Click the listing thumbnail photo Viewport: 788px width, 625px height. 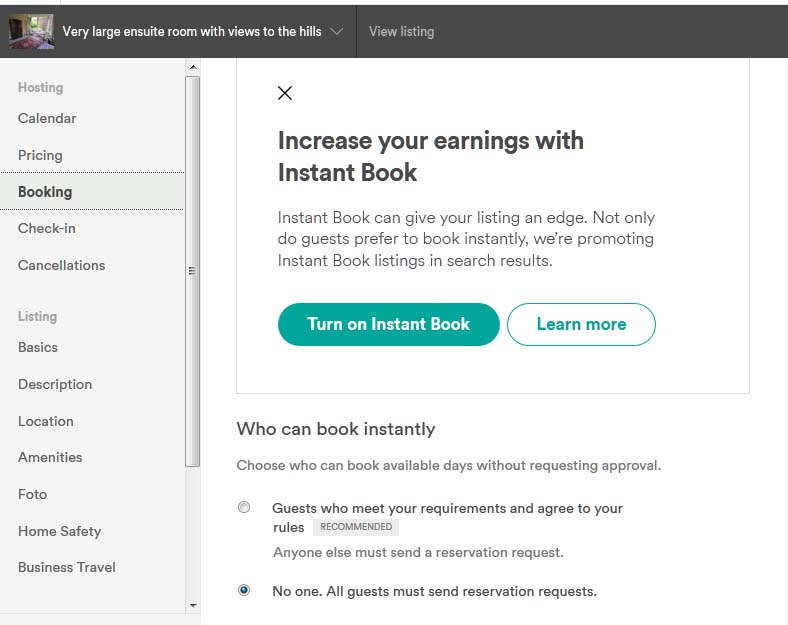31,31
